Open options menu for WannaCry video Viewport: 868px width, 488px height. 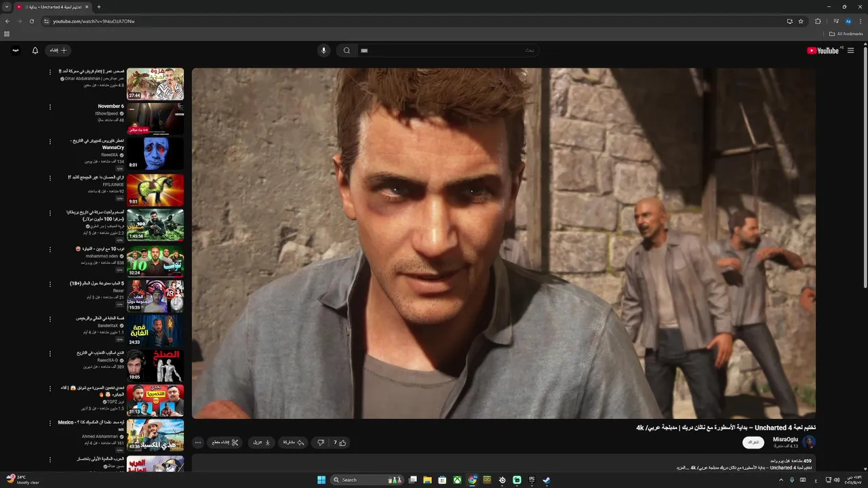coord(50,142)
